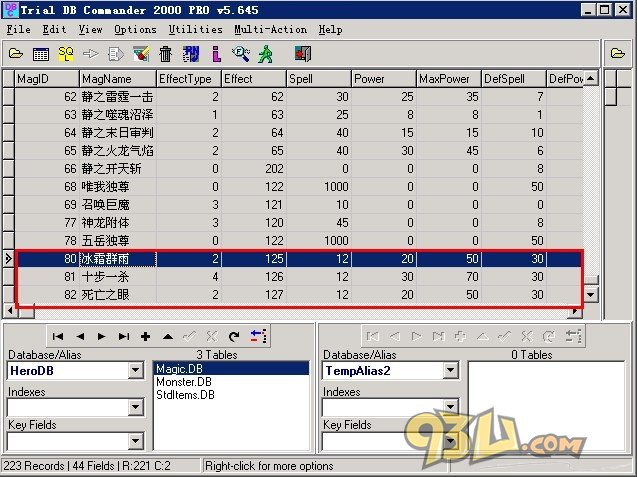Click the folder icon in the right panel toolbar
This screenshot has height=477, width=637.
[x=618, y=53]
